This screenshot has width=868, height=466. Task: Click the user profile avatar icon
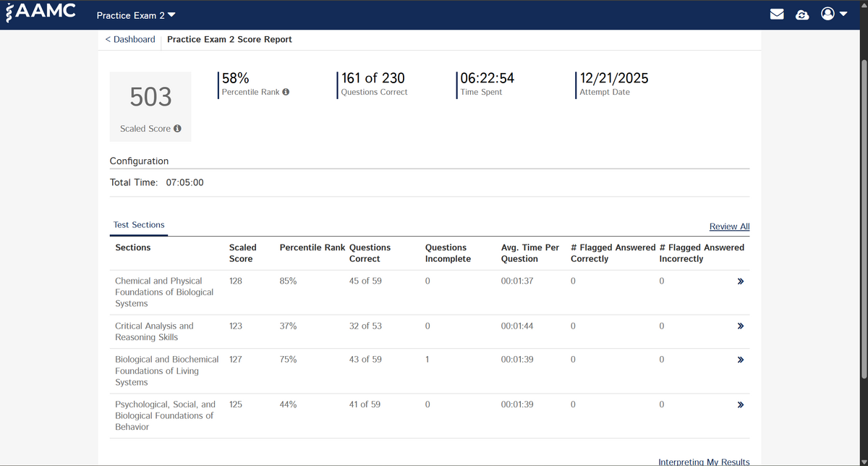click(828, 14)
